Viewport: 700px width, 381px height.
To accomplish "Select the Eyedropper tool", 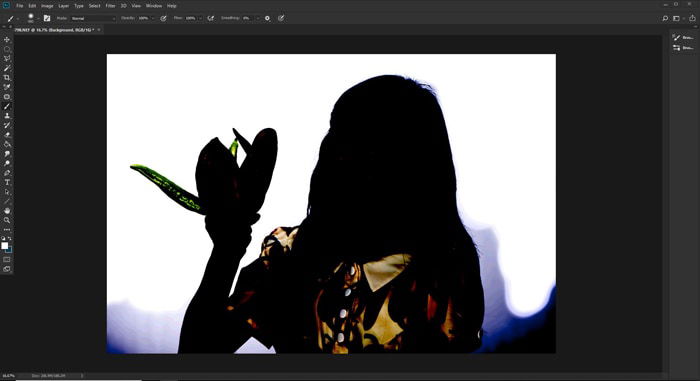I will point(7,87).
